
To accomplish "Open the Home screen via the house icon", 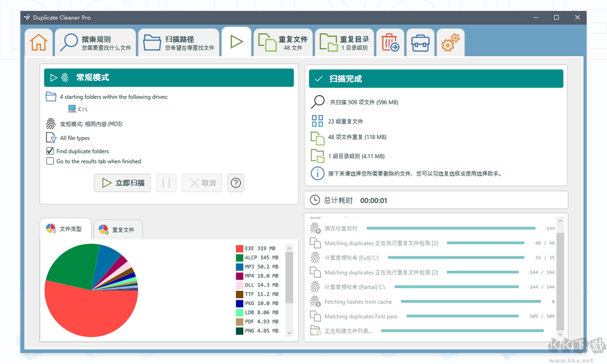I will coord(38,42).
